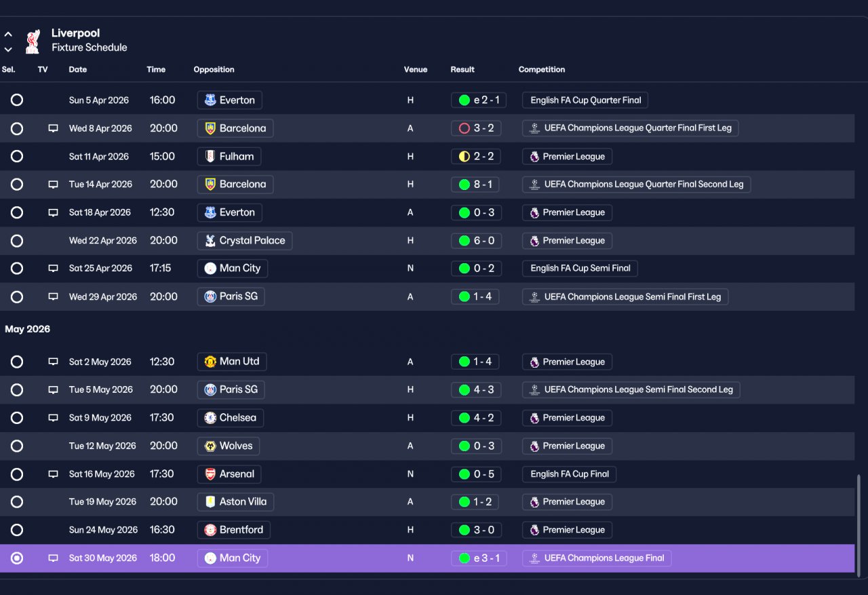Open the Premier League tag on Brentford row
868x595 pixels.
(568, 530)
